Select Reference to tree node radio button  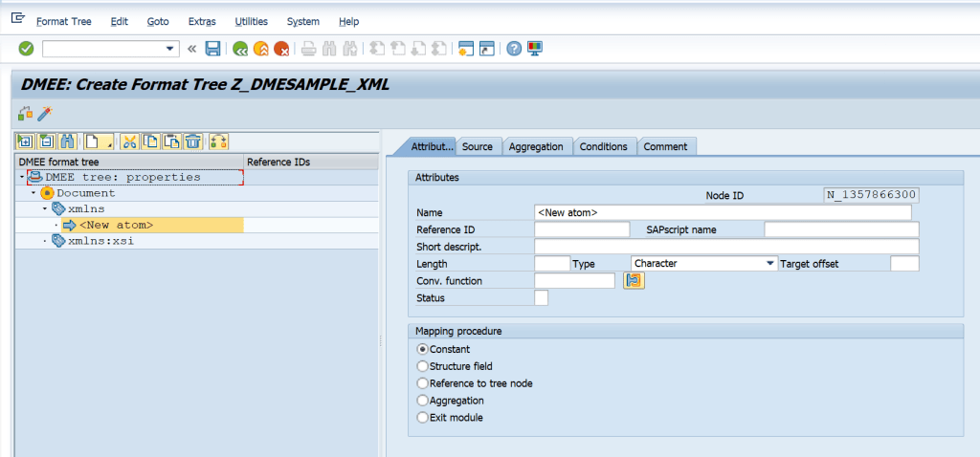(422, 383)
